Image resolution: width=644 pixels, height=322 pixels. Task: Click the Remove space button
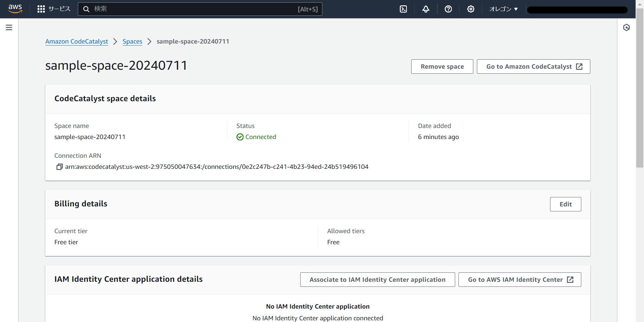[442, 66]
